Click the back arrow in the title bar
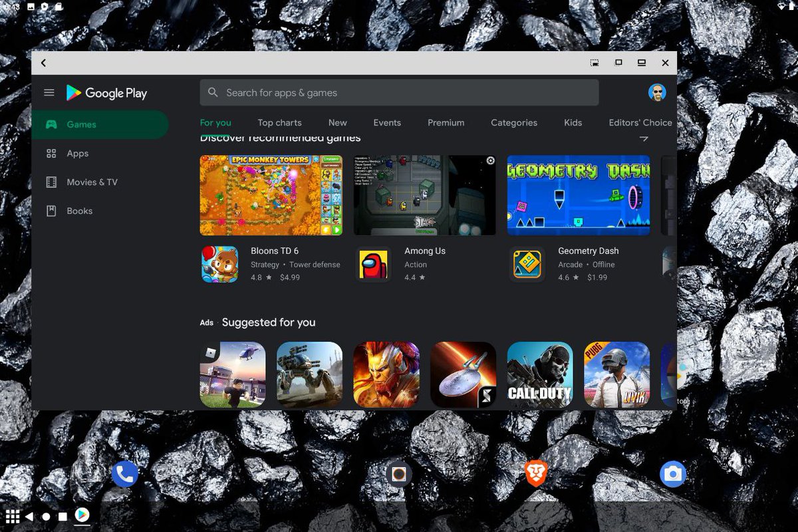The width and height of the screenshot is (798, 532). 43,63
